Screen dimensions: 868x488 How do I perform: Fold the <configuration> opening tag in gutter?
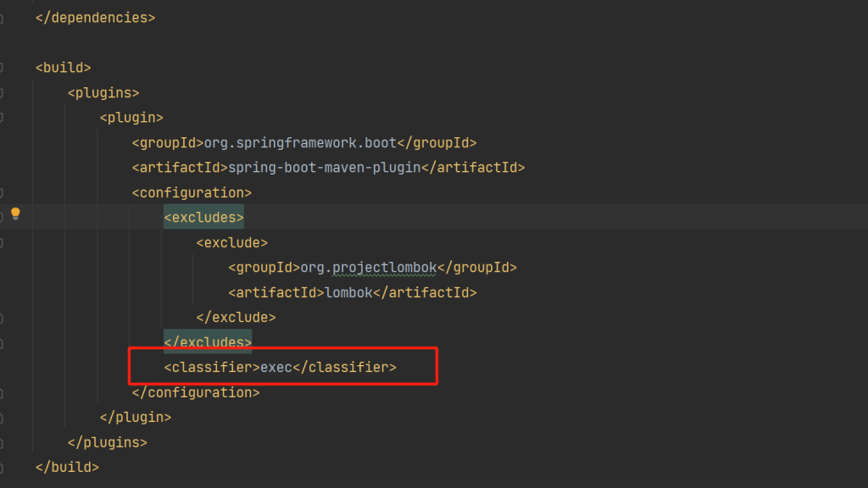[2, 192]
